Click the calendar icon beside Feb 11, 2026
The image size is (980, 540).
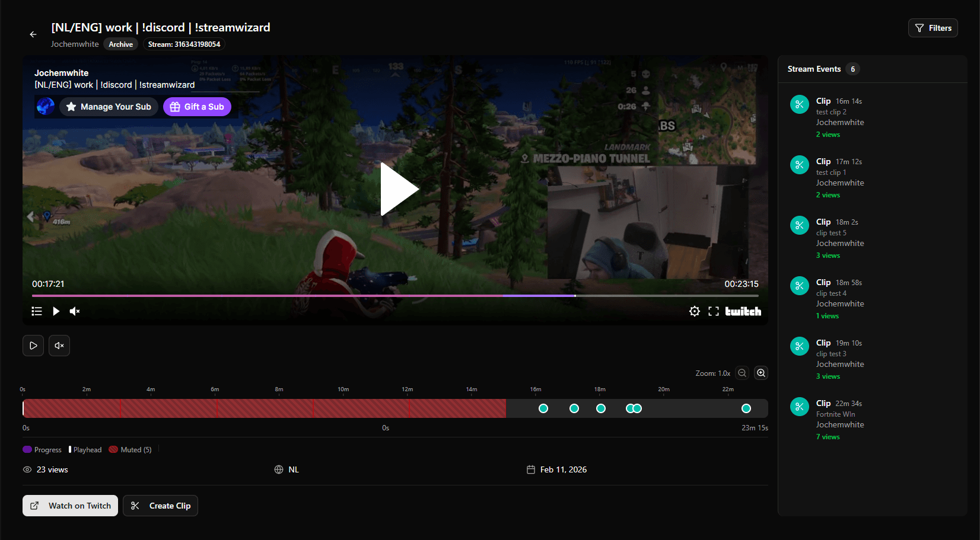click(x=530, y=469)
